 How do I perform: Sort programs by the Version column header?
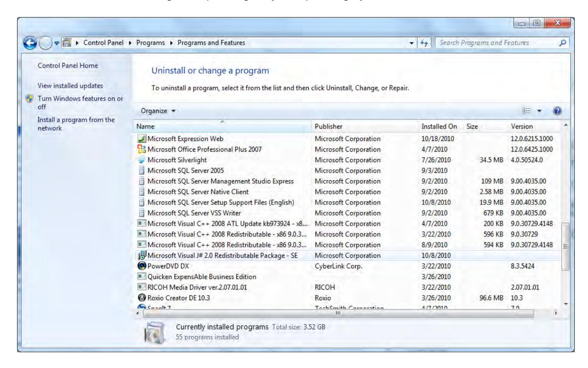coord(534,126)
